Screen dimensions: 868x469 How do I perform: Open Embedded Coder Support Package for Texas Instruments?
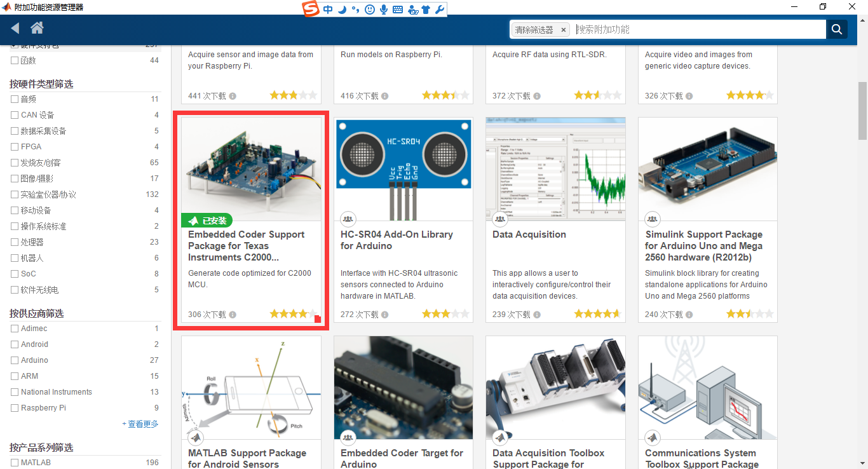tap(247, 246)
